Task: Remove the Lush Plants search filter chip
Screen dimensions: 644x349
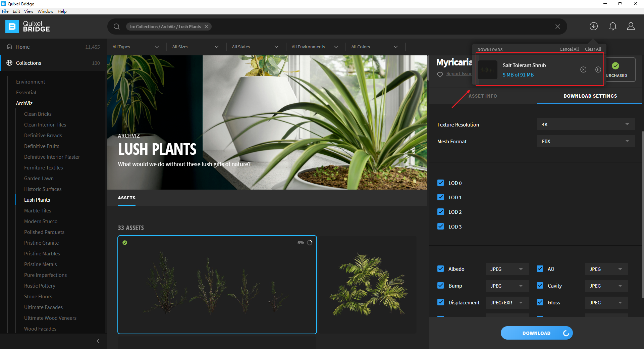Action: (206, 27)
